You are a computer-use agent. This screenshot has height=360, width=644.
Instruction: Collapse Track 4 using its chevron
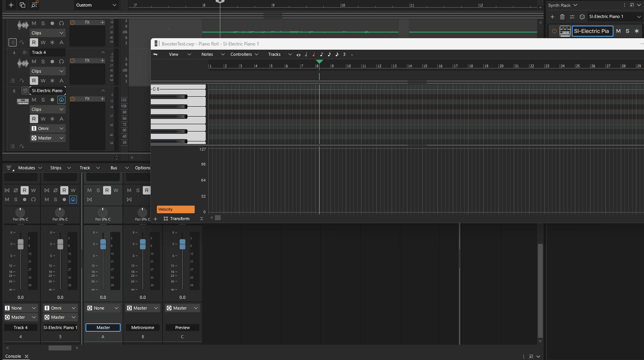(x=103, y=52)
